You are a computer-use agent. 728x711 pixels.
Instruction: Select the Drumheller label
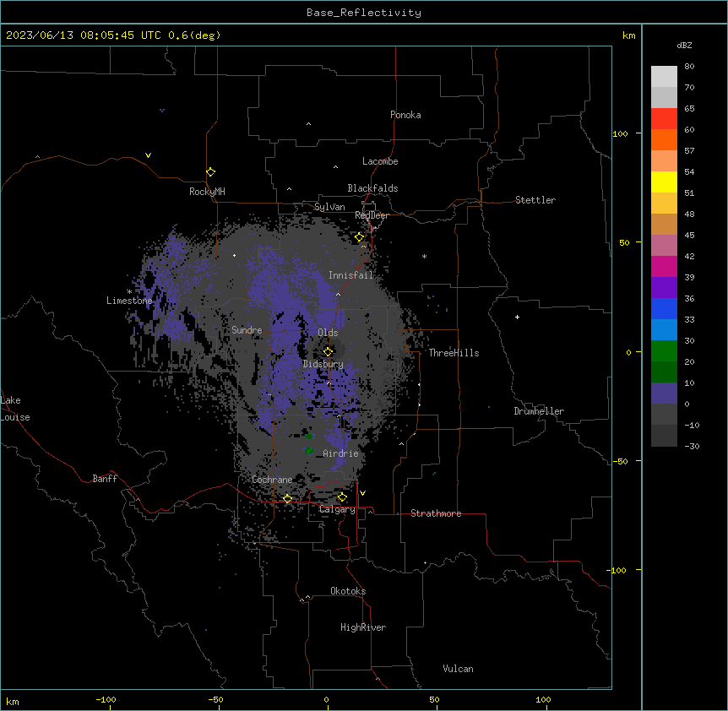pos(539,411)
